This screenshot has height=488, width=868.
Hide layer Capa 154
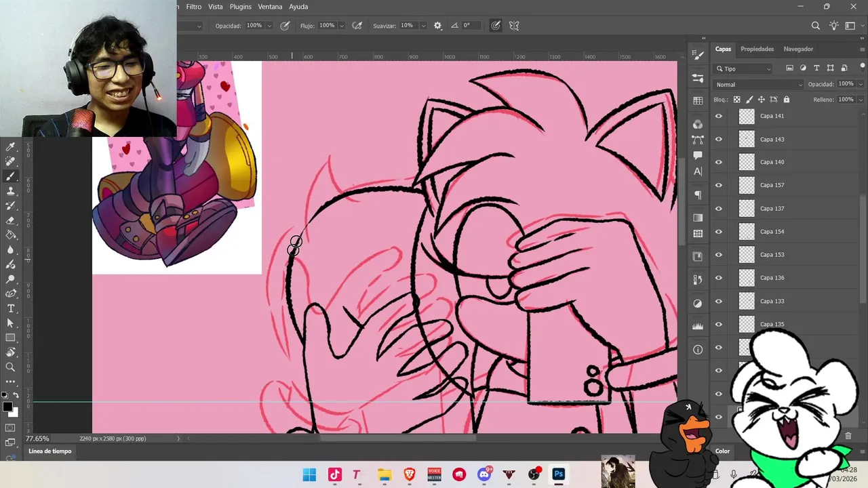click(x=719, y=232)
